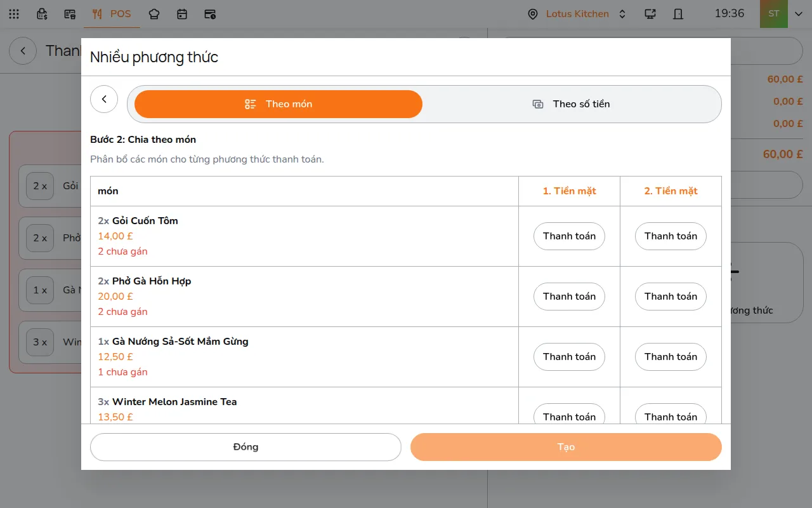Click the 2. Tiền mặt column header
Viewport: 812px width, 508px height.
pyautogui.click(x=671, y=191)
